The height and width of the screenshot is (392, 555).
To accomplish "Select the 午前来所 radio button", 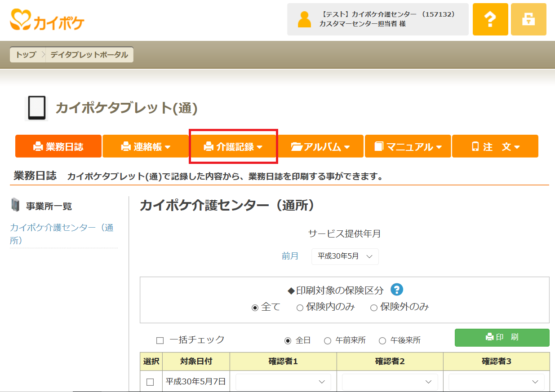I will pyautogui.click(x=328, y=341).
